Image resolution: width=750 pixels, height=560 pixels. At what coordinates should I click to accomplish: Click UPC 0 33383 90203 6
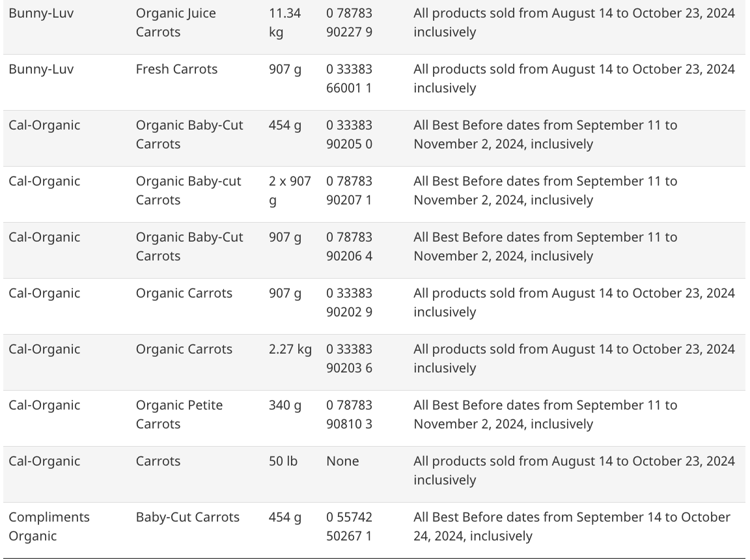pos(349,358)
